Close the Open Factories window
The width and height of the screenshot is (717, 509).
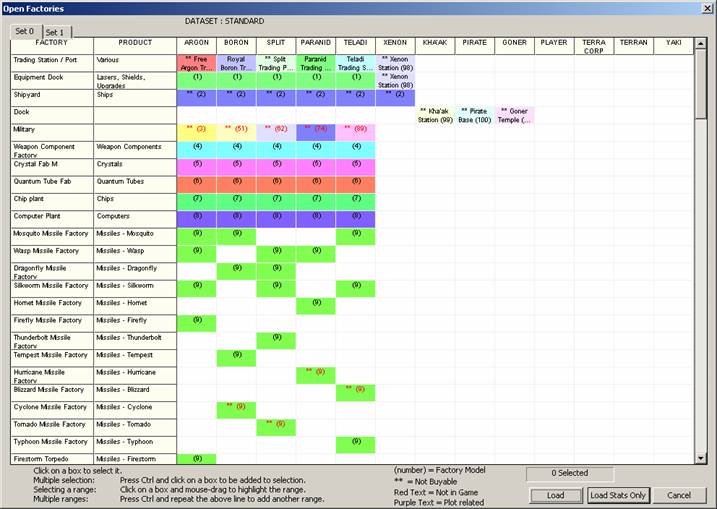[704, 8]
